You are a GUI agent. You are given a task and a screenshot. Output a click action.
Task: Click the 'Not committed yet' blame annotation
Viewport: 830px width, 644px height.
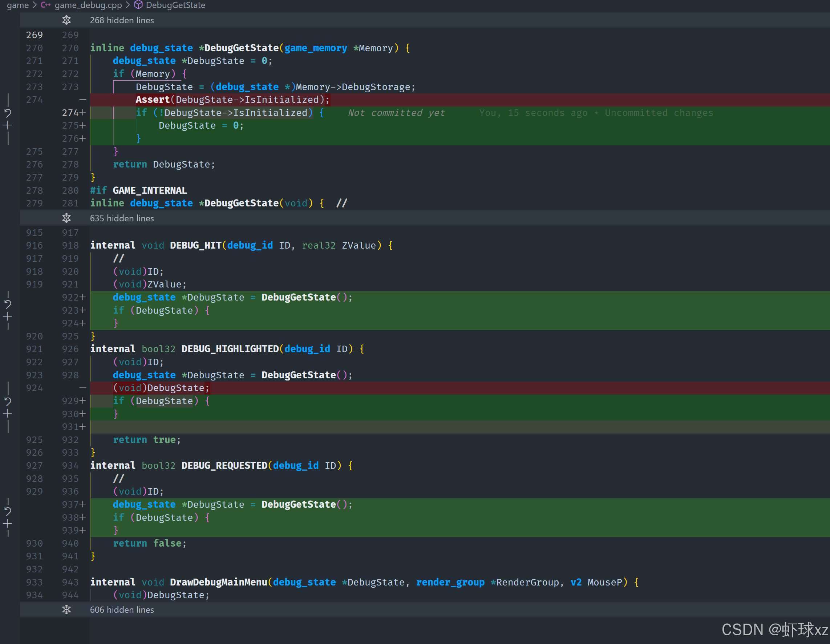[x=396, y=113]
